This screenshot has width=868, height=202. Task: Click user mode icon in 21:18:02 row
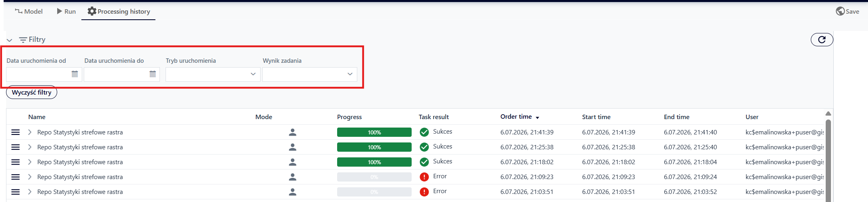click(293, 162)
